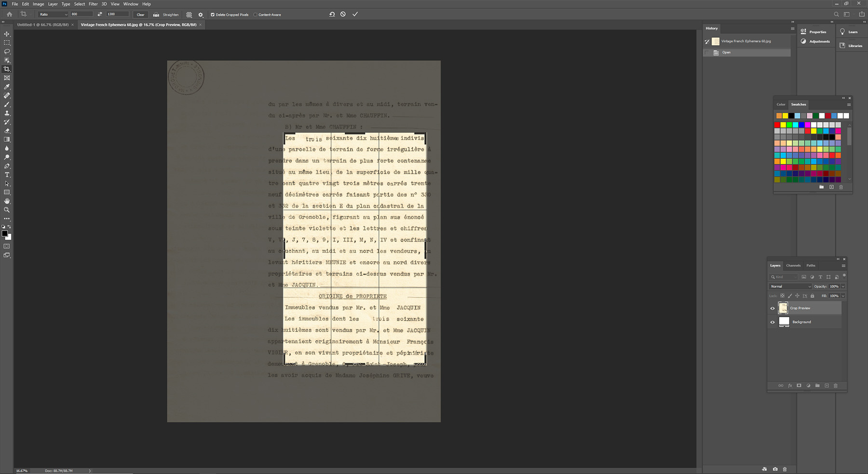Create new swatch in Swatches panel
The width and height of the screenshot is (868, 474).
click(x=831, y=187)
